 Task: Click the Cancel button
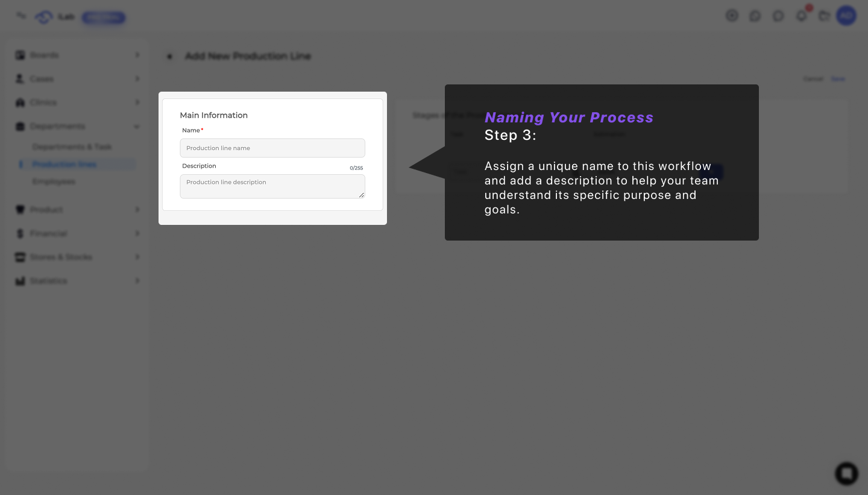point(813,79)
